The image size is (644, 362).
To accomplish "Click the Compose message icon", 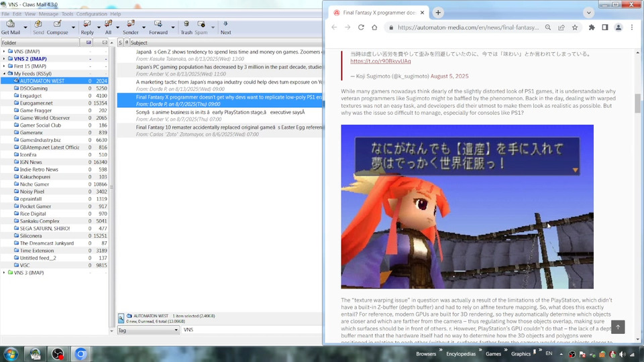I will point(57,25).
